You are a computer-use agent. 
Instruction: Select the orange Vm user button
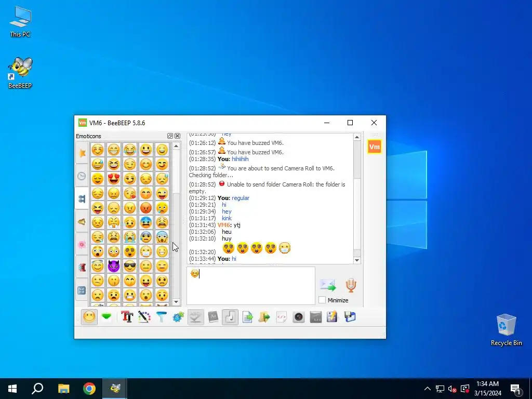pos(374,147)
